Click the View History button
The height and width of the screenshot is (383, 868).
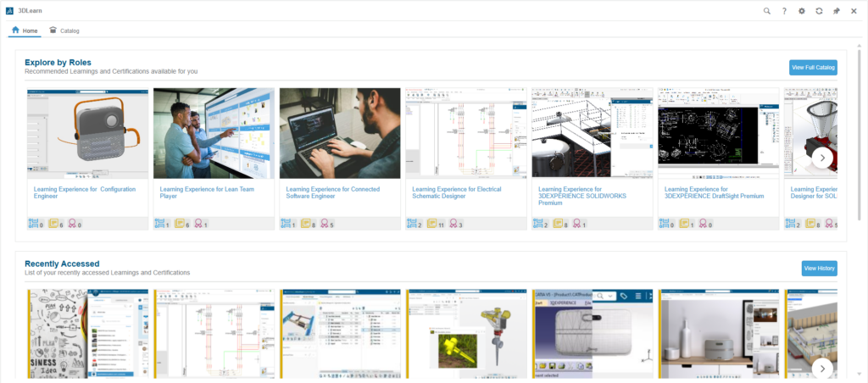point(820,269)
